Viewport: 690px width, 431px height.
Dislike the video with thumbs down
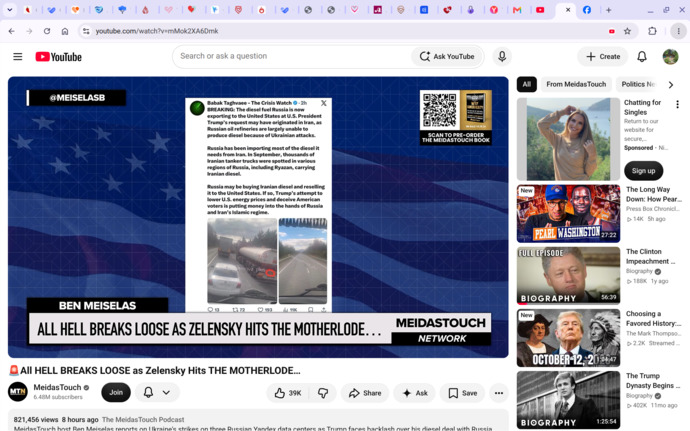pyautogui.click(x=323, y=393)
